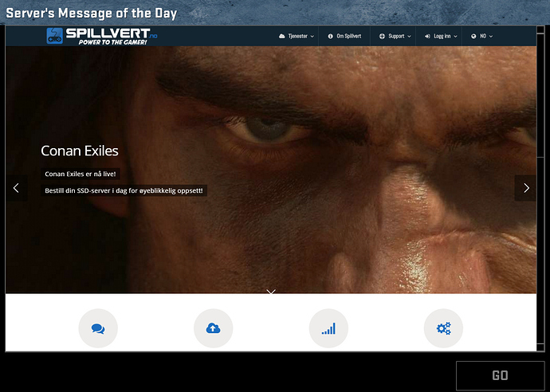Click the globe icon beside NO
This screenshot has width=550, height=392.
coord(473,36)
